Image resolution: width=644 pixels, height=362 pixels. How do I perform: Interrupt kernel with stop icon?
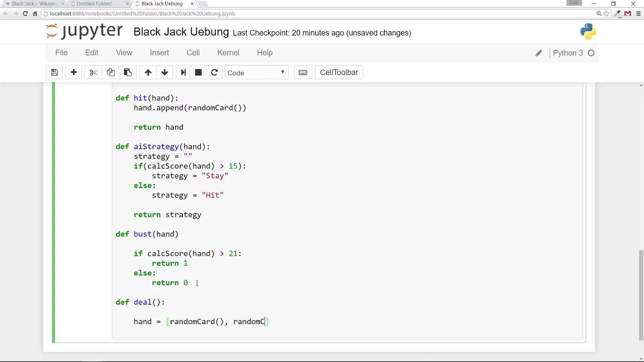(198, 72)
